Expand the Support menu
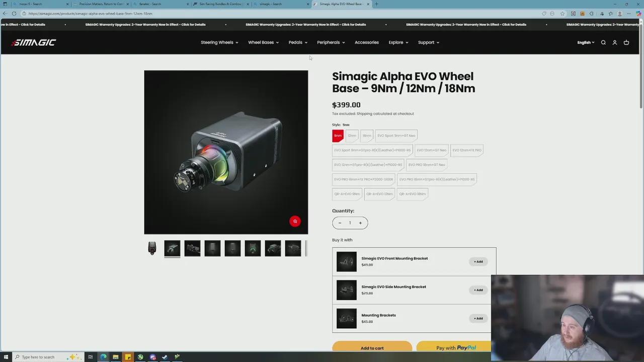This screenshot has width=644, height=362. pos(428,43)
